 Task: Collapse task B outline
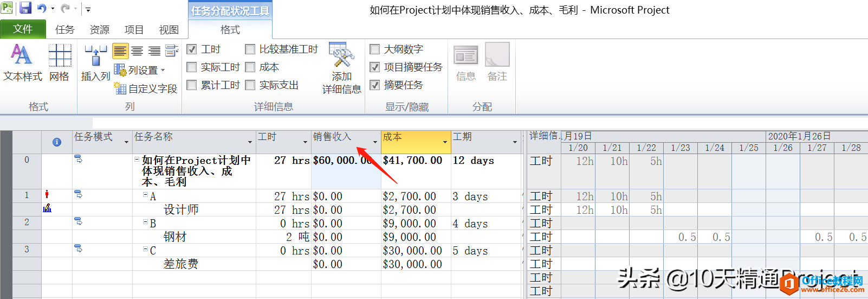[x=145, y=221]
